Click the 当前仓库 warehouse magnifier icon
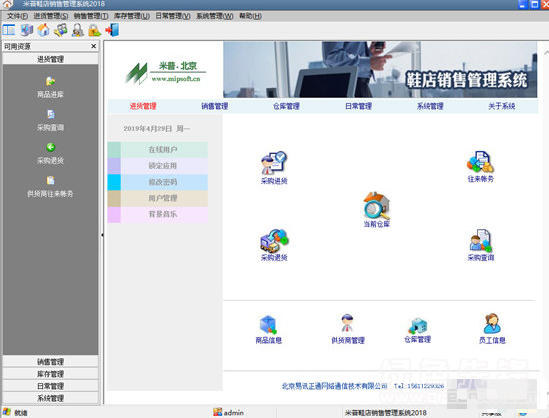The width and height of the screenshot is (549, 418). (376, 205)
